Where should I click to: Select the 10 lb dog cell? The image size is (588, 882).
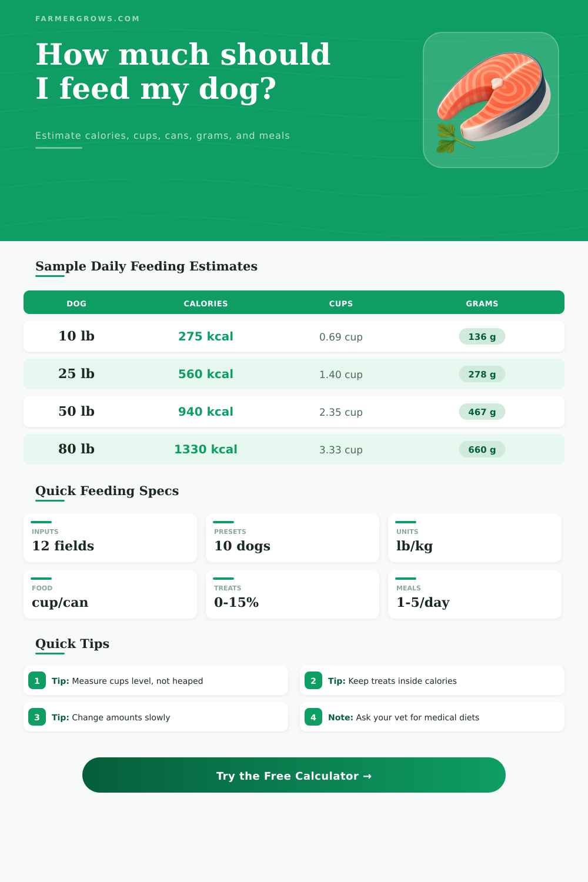tap(76, 336)
